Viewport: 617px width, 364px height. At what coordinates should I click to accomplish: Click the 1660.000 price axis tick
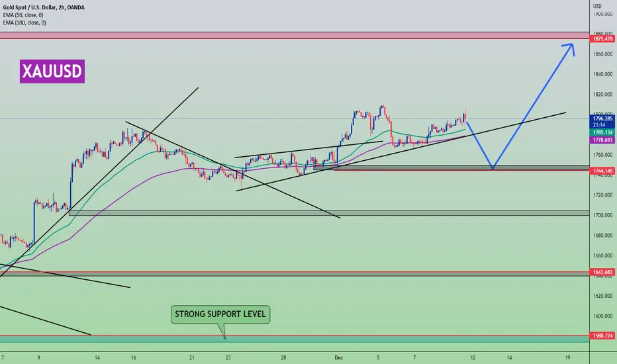point(603,255)
